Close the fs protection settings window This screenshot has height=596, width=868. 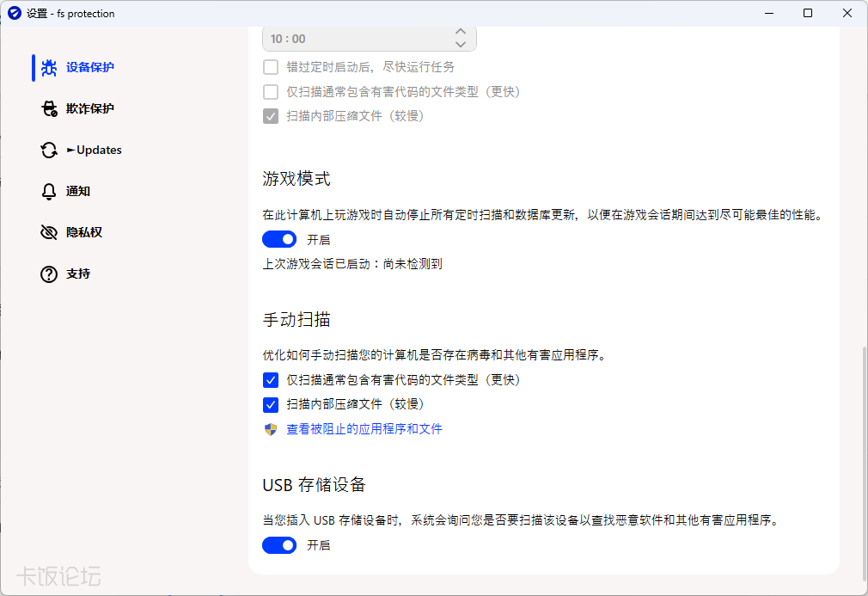coord(847,13)
